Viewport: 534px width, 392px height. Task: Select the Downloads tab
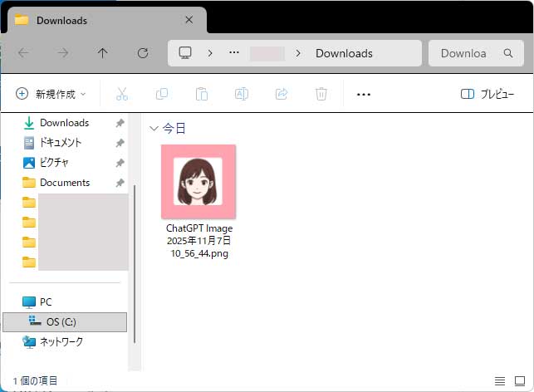click(x=106, y=21)
